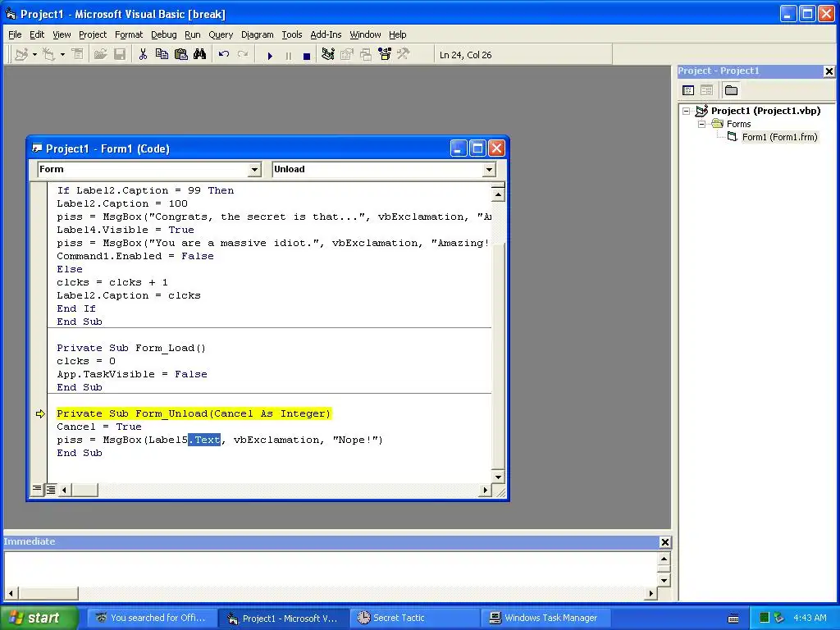Image resolution: width=840 pixels, height=630 pixels.
Task: Toggle Folders view in Project panel
Action: coord(731,90)
